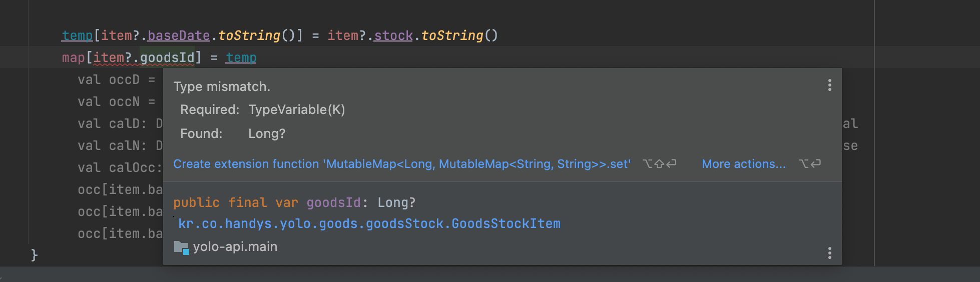Click val calOcc declaration line

(120, 168)
